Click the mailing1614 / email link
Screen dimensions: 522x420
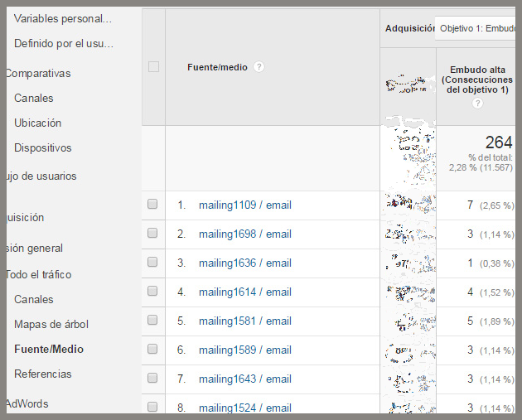pos(244,292)
